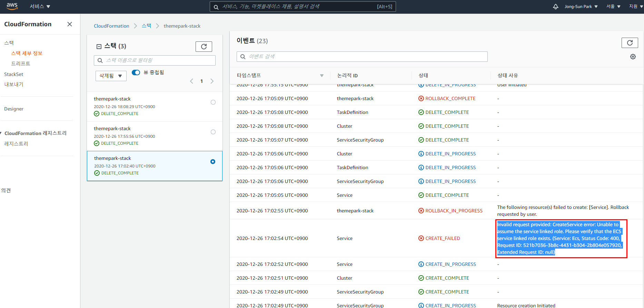Click page number 1 in stacks pager
Viewport: 644px width, 308px height.
coord(202,81)
